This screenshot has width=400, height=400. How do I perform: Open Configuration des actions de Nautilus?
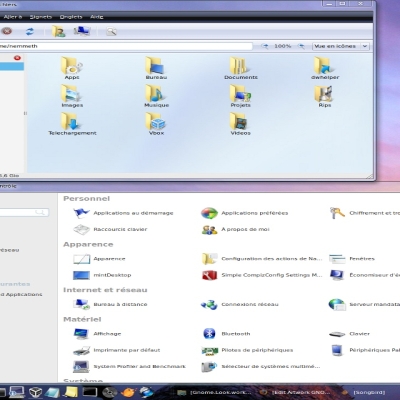point(262,259)
